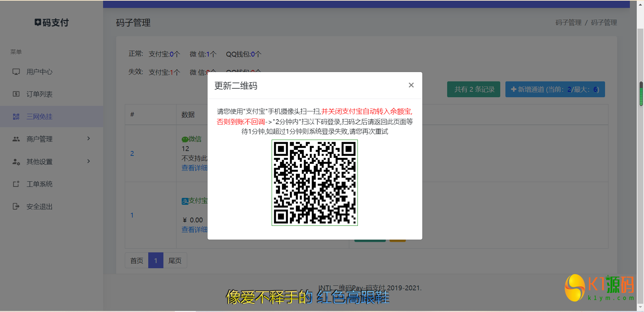Screen dimensions: 644x312
Task: Click the blue 支付宝 icon in row 1
Action: 185,201
